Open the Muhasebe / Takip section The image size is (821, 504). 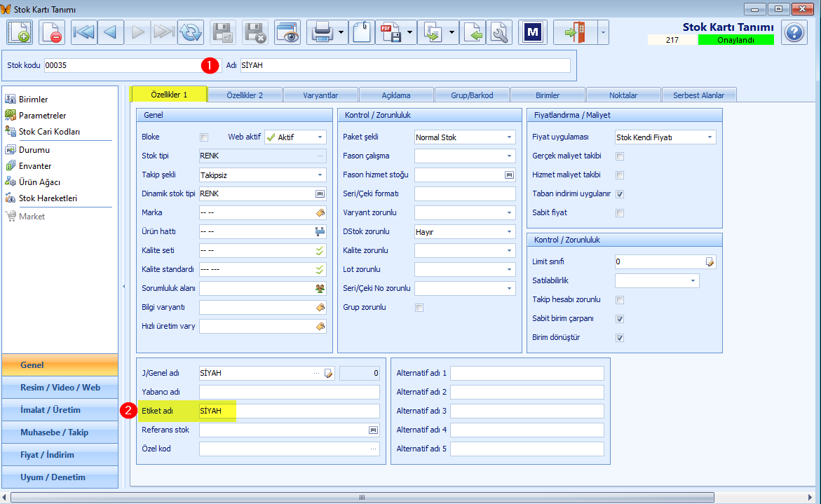(x=60, y=433)
